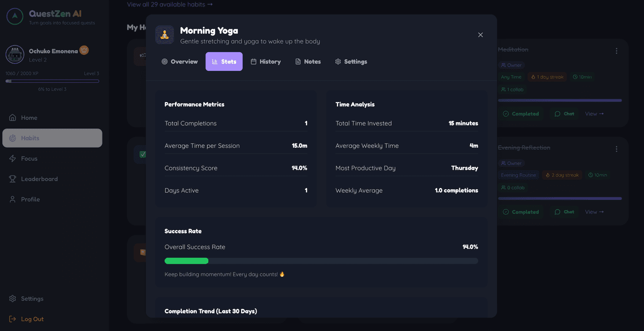Viewport: 644px width, 331px height.
Task: Go to the Profile page
Action: (30, 199)
